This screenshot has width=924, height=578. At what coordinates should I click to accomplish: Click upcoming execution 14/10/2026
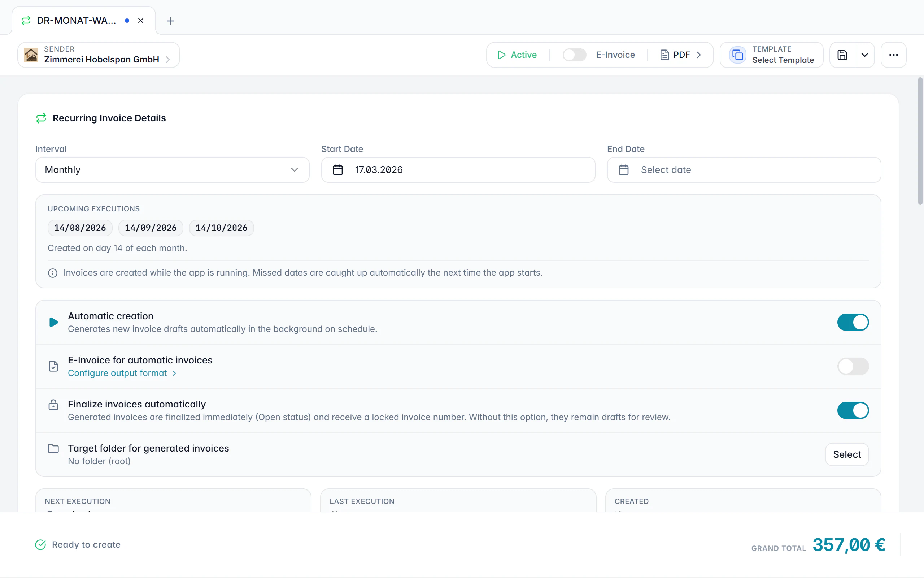click(x=222, y=228)
